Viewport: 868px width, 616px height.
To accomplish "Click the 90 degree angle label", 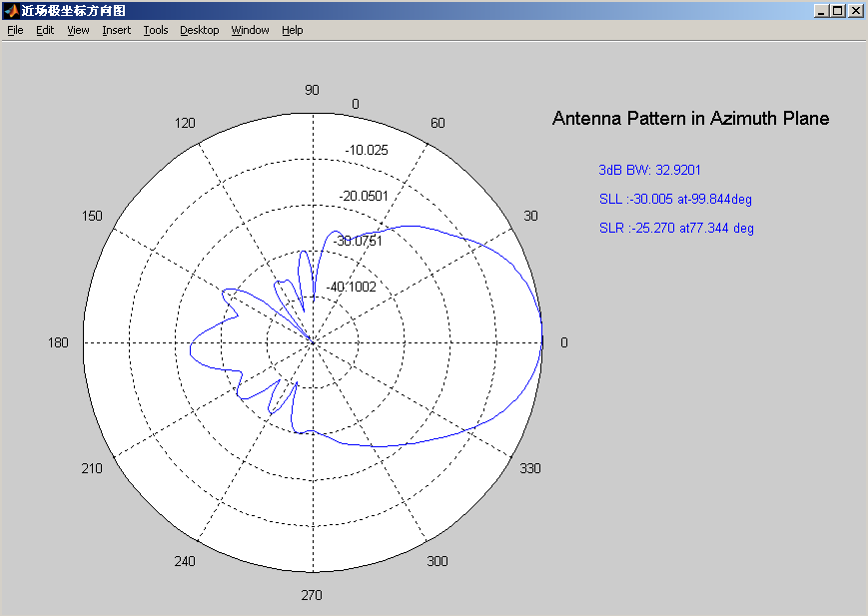I will click(x=312, y=90).
